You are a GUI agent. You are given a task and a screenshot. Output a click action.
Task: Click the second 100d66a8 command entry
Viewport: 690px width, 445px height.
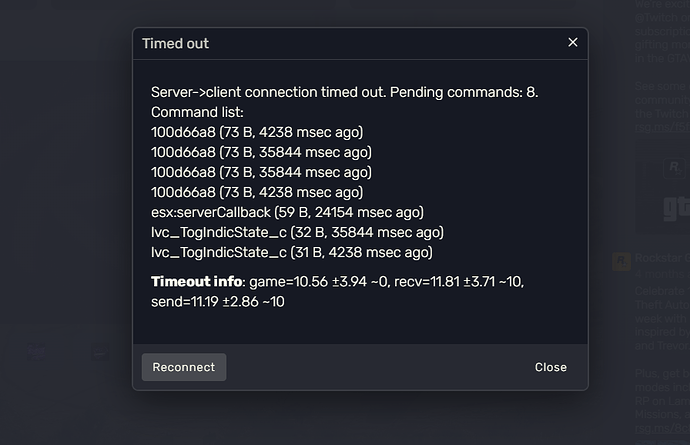tap(260, 152)
